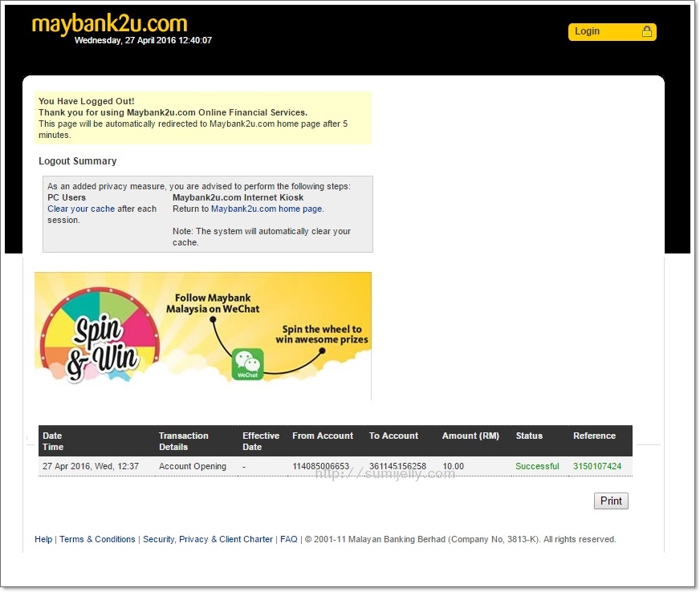This screenshot has width=700, height=592.
Task: Open the 'Maybank2u.com home page' link
Action: pos(267,209)
